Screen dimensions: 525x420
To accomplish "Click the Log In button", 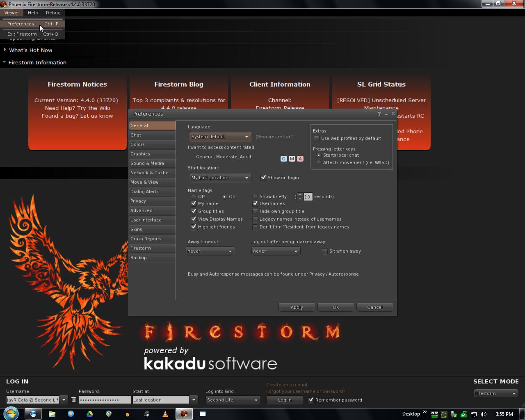I will point(285,400).
